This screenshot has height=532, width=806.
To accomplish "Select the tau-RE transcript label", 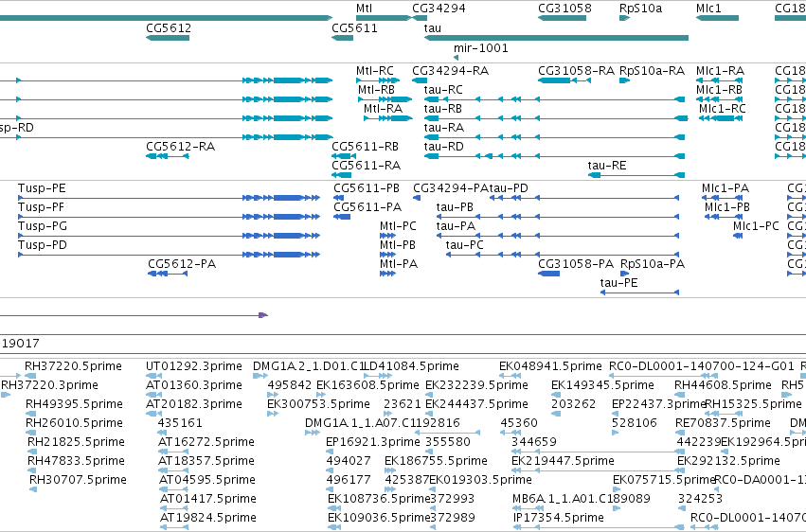I will pyautogui.click(x=606, y=166).
